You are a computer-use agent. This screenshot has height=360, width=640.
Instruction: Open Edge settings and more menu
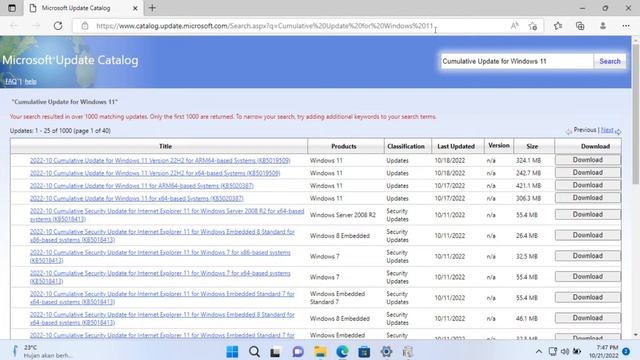pos(626,26)
